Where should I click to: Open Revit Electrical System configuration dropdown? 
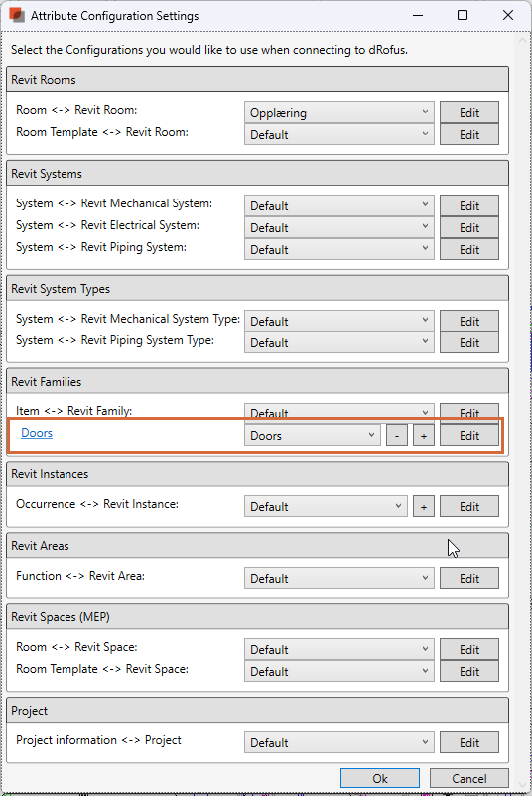[339, 228]
